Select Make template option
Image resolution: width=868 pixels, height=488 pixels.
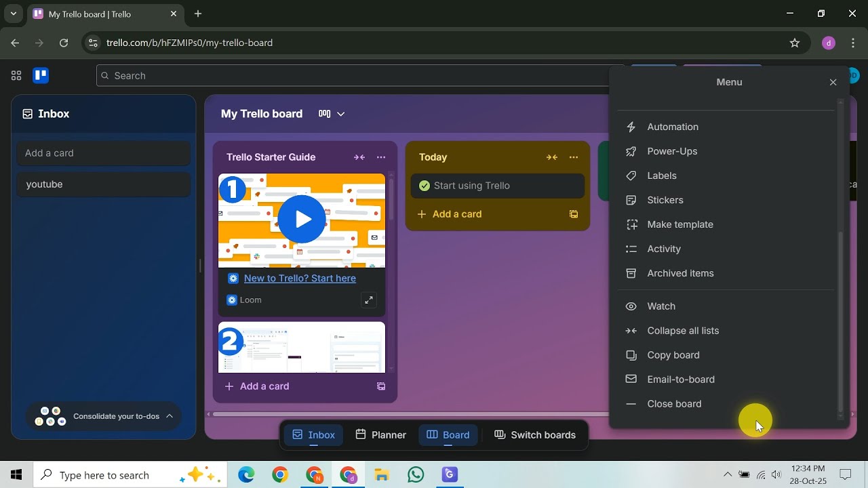point(726,224)
